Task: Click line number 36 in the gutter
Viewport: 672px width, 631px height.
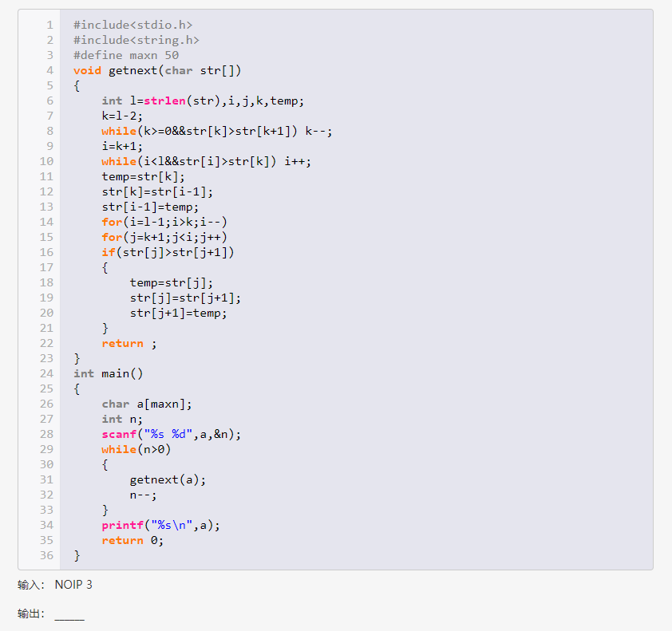Action: pos(46,555)
